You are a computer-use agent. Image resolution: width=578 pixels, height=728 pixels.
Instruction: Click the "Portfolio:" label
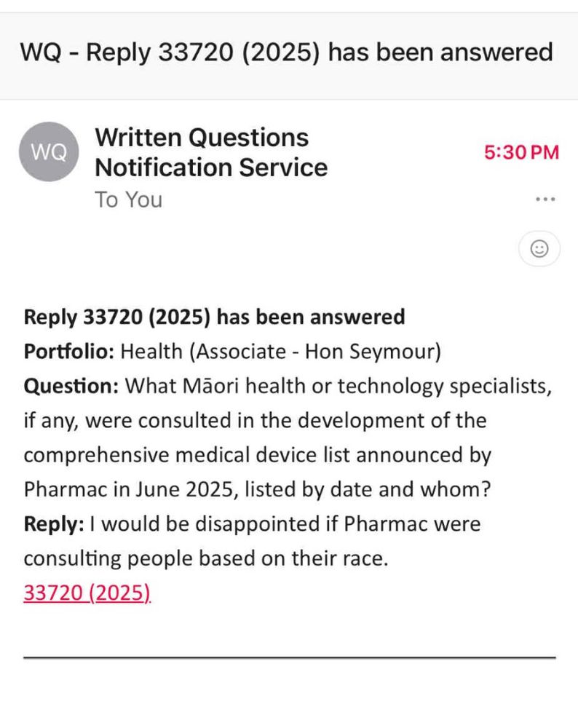tap(69, 352)
